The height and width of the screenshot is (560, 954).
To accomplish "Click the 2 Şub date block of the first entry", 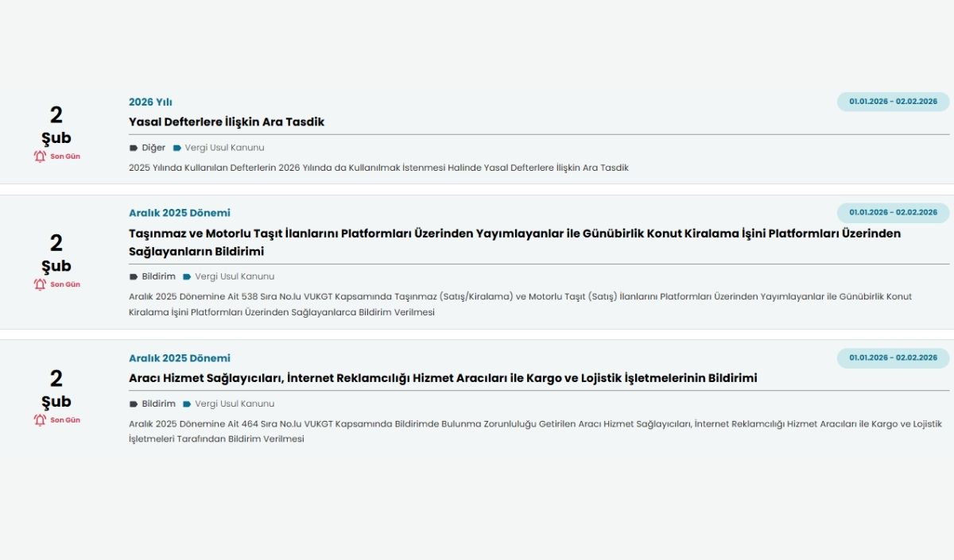I will 55,127.
